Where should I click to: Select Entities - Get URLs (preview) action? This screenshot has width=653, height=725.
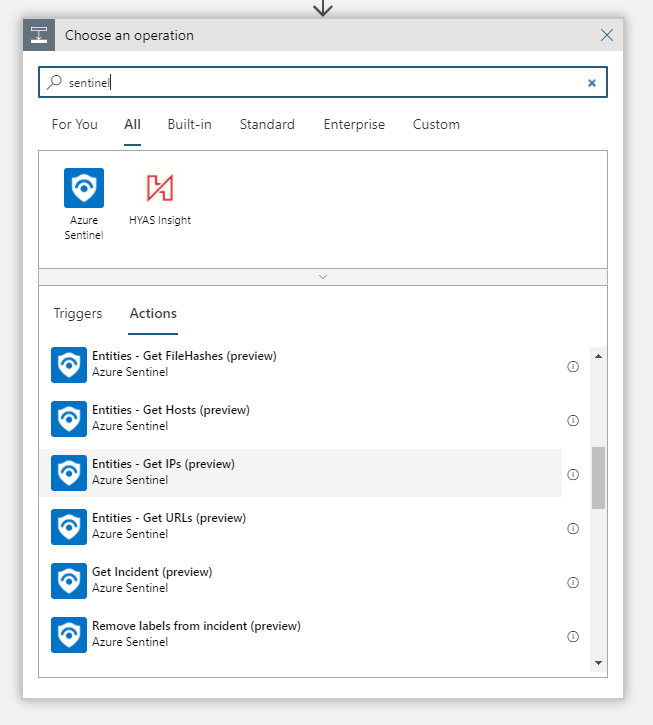tap(301, 527)
